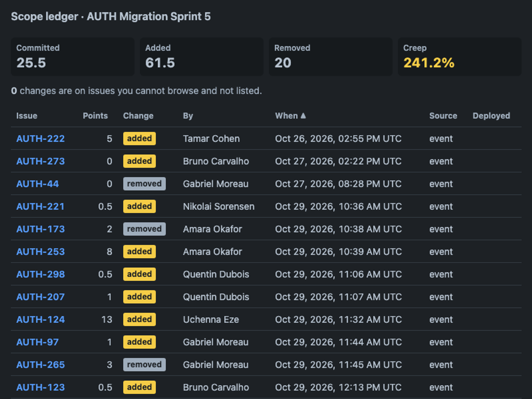Select the added badge in the AUTH-124 row
This screenshot has width=532, height=399.
tap(140, 320)
